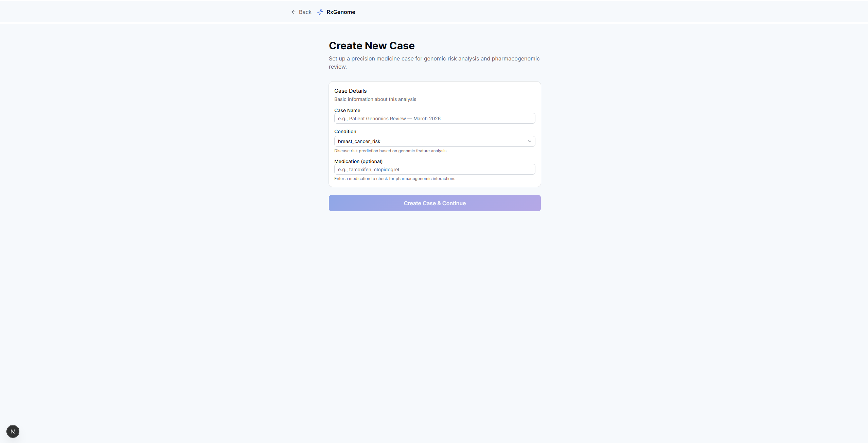Click the Back link text

pyautogui.click(x=305, y=12)
